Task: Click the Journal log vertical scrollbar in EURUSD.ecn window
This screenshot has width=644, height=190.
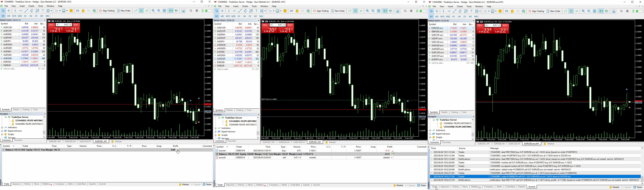Action: [x=642, y=166]
